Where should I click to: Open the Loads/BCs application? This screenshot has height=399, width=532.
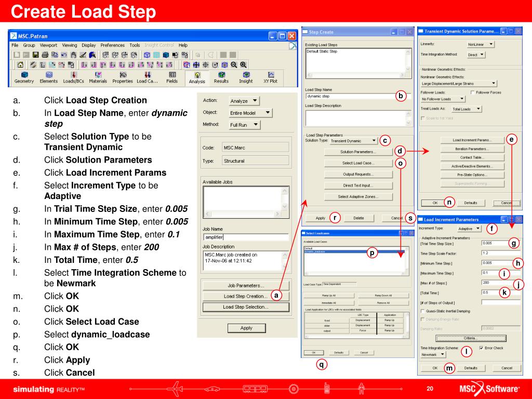[x=73, y=78]
